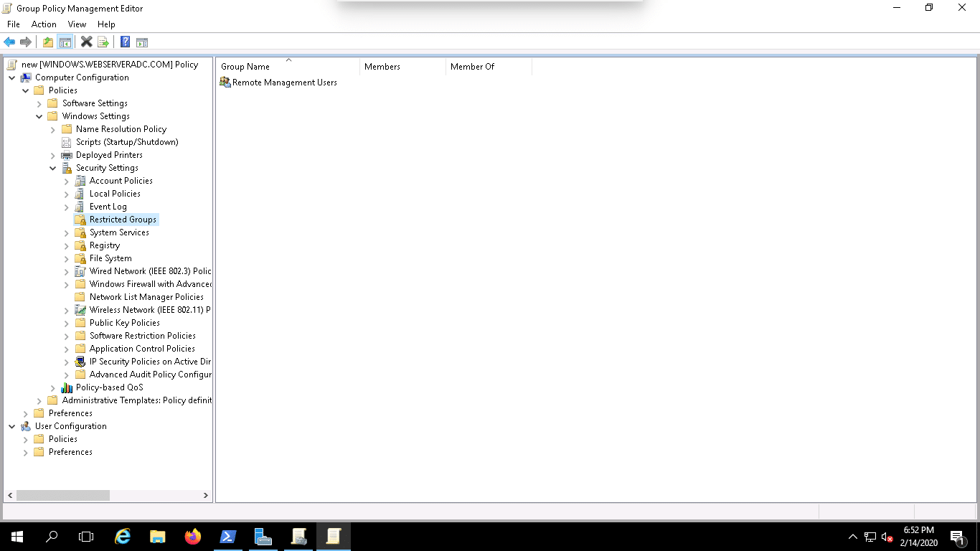Click the gray Forward arrow in the toolbar
The image size is (980, 551).
[x=26, y=42]
